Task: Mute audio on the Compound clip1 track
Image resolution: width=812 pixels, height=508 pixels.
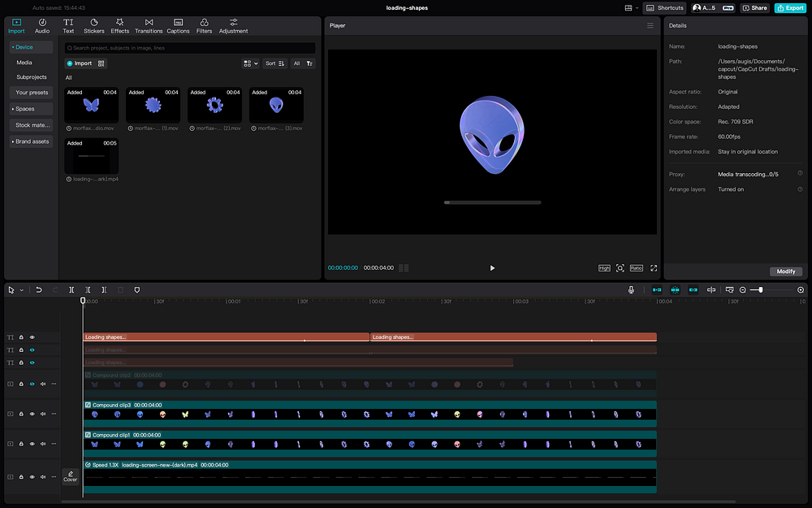Action: tap(43, 444)
